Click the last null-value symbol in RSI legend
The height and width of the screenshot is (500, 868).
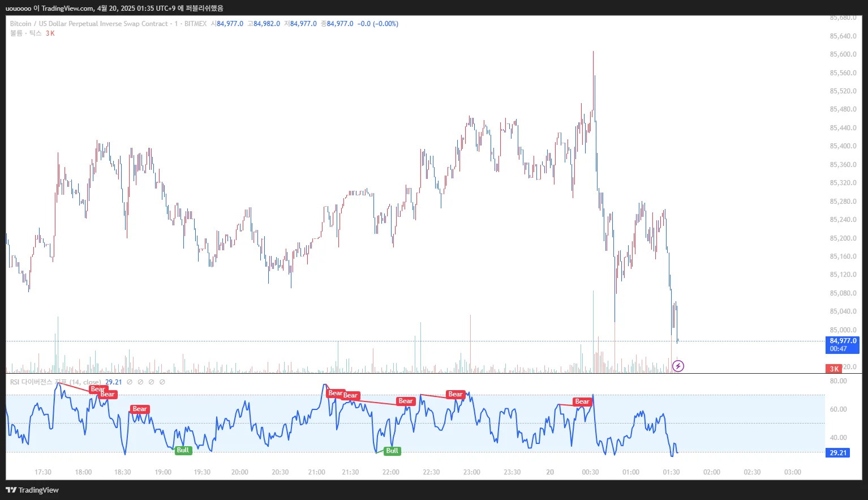[x=162, y=382]
